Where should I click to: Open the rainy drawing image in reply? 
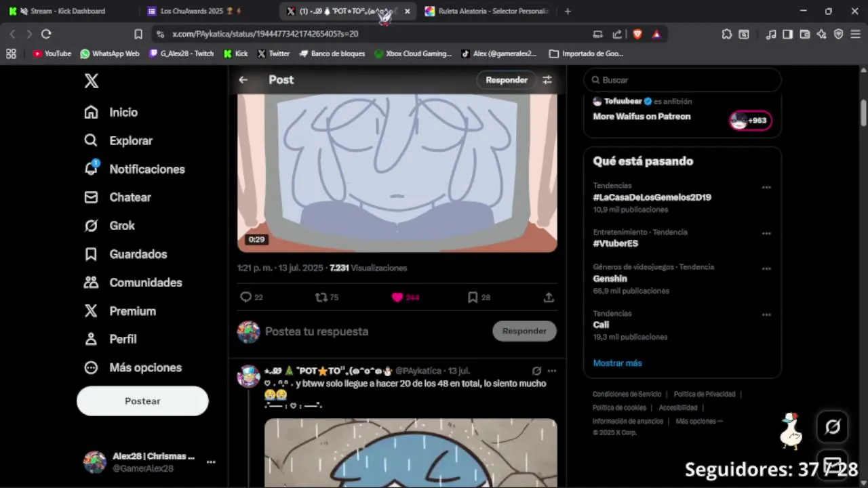pos(411,453)
